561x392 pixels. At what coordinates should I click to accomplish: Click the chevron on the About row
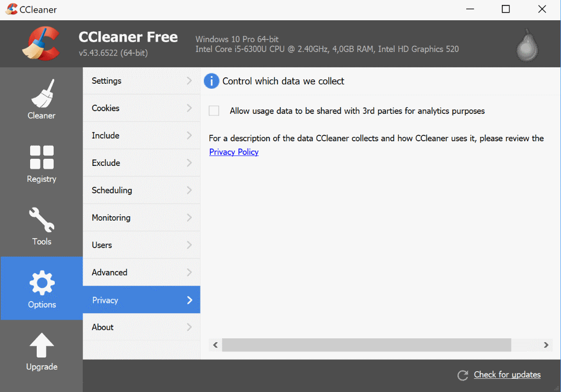[x=189, y=327]
